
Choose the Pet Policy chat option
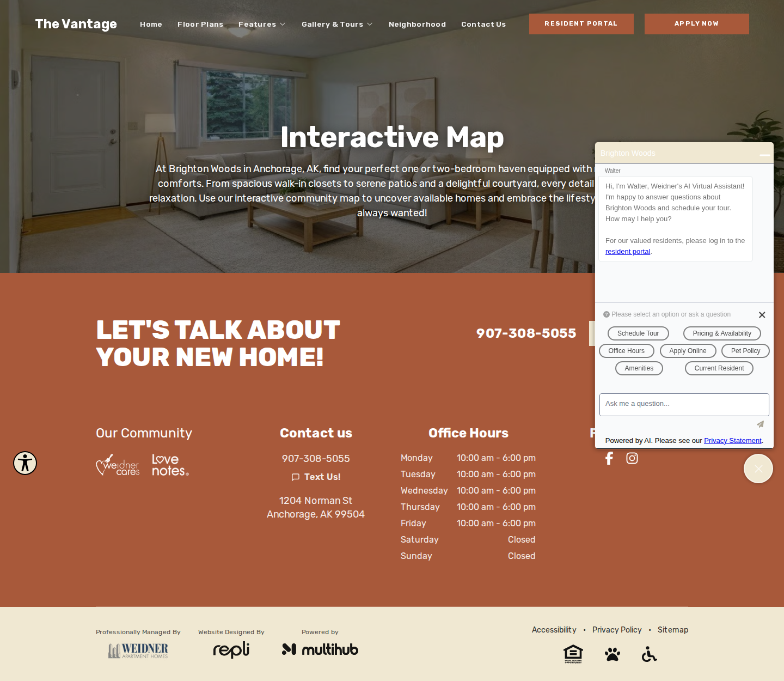click(x=745, y=351)
